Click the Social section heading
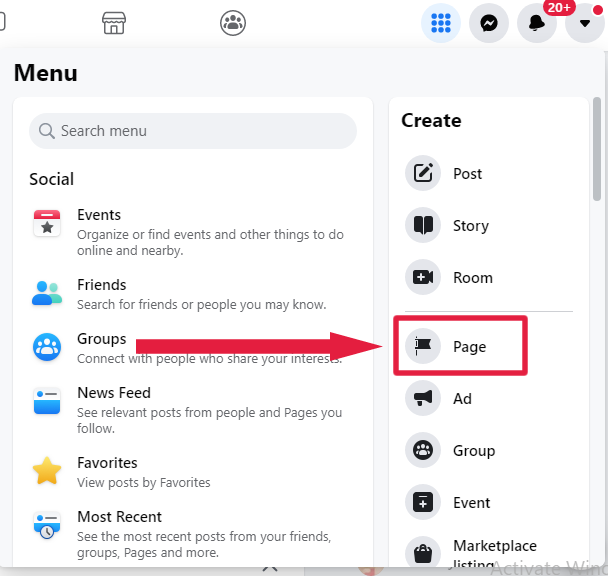Viewport: 608px width, 576px height. coord(52,179)
